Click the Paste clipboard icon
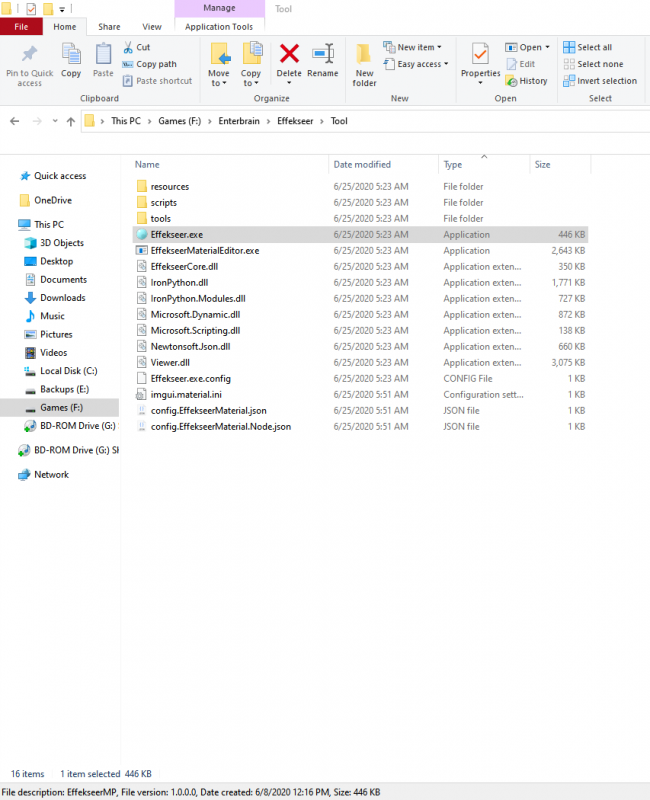The image size is (650, 800). 103,54
